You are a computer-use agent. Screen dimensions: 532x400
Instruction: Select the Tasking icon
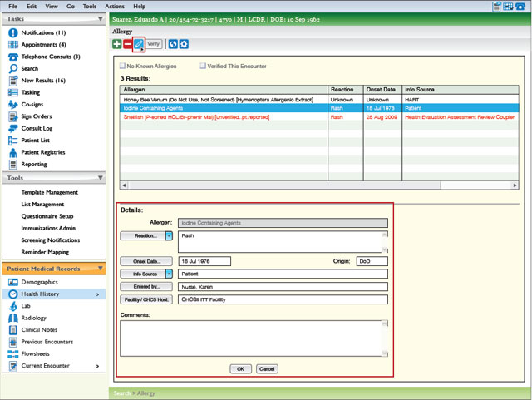pyautogui.click(x=13, y=92)
